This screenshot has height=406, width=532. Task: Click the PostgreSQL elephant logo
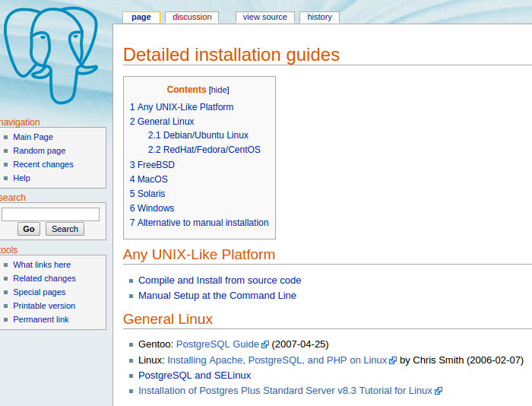click(51, 55)
